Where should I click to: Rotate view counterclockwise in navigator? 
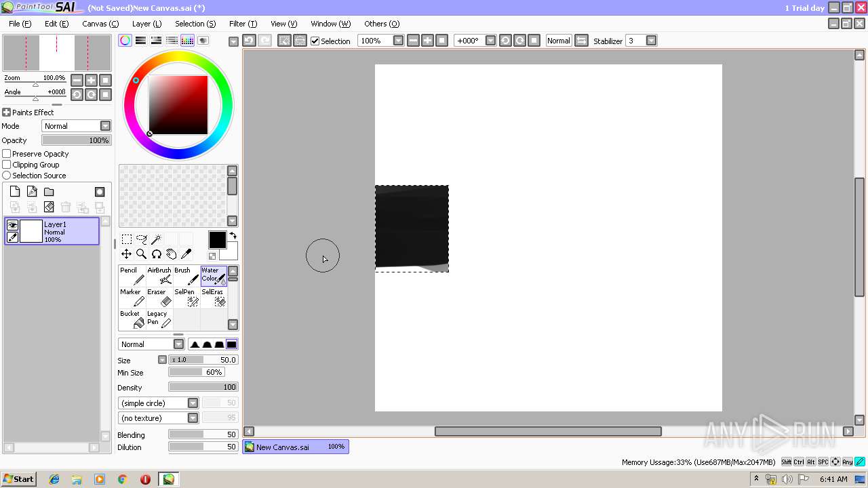tap(77, 94)
